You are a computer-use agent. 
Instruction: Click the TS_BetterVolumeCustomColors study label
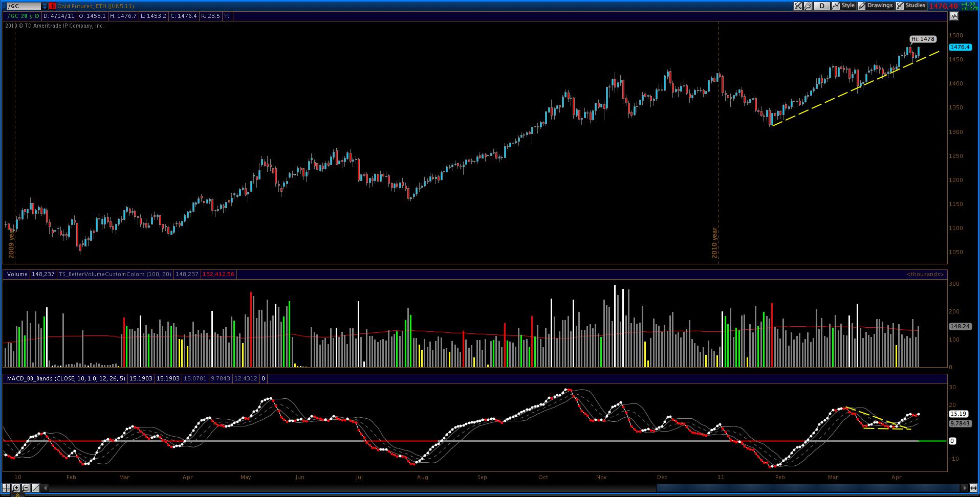tap(115, 274)
